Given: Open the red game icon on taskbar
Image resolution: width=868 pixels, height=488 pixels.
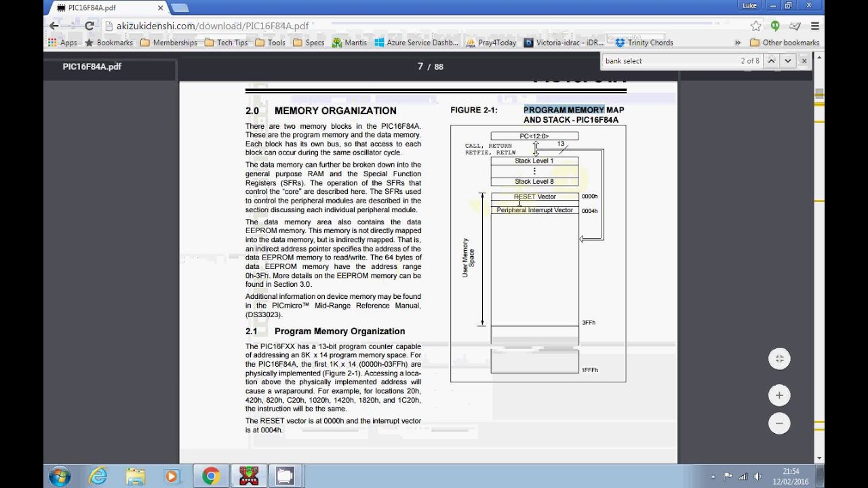Looking at the screenshot, I should pyautogui.click(x=249, y=476).
